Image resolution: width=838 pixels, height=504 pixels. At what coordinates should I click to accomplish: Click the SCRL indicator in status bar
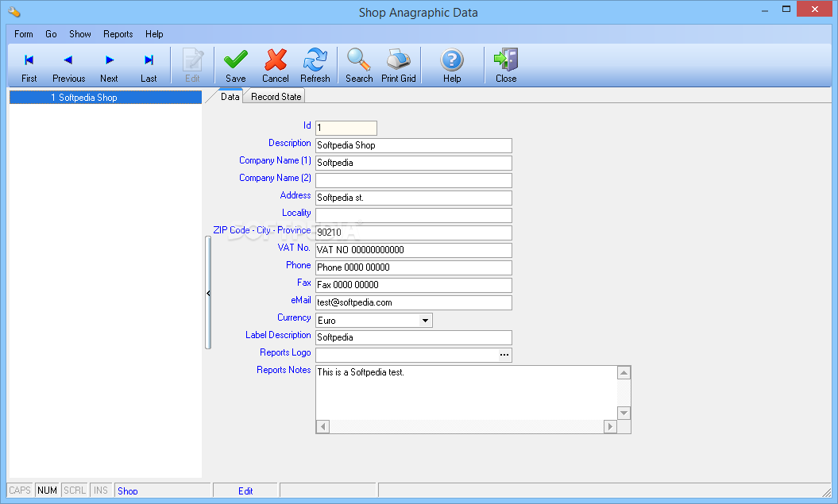pos(75,491)
